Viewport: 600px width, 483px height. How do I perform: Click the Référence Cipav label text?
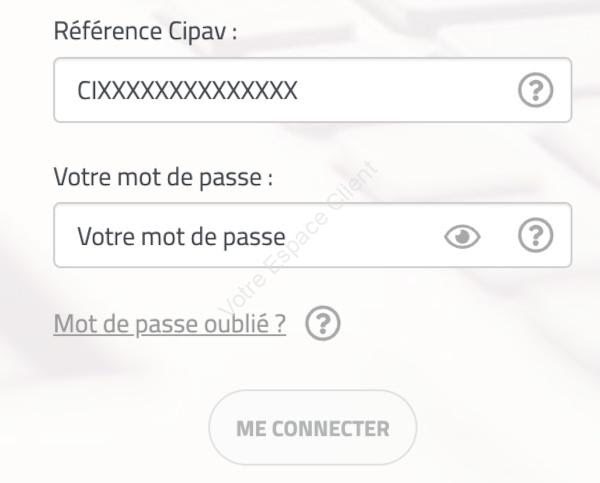pyautogui.click(x=145, y=31)
